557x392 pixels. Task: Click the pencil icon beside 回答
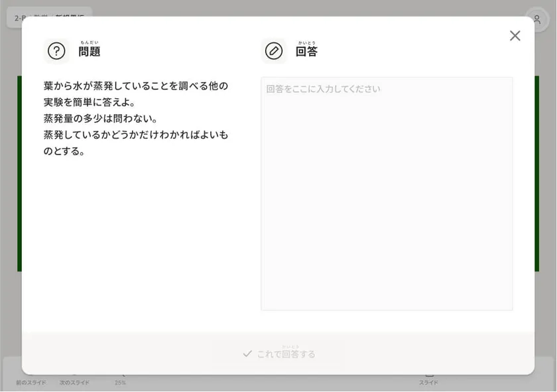pyautogui.click(x=273, y=51)
